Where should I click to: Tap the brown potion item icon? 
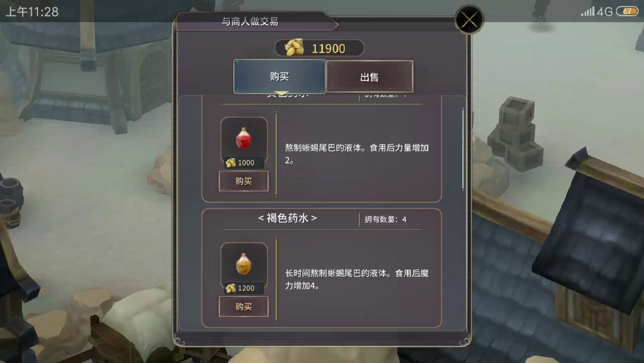click(244, 264)
